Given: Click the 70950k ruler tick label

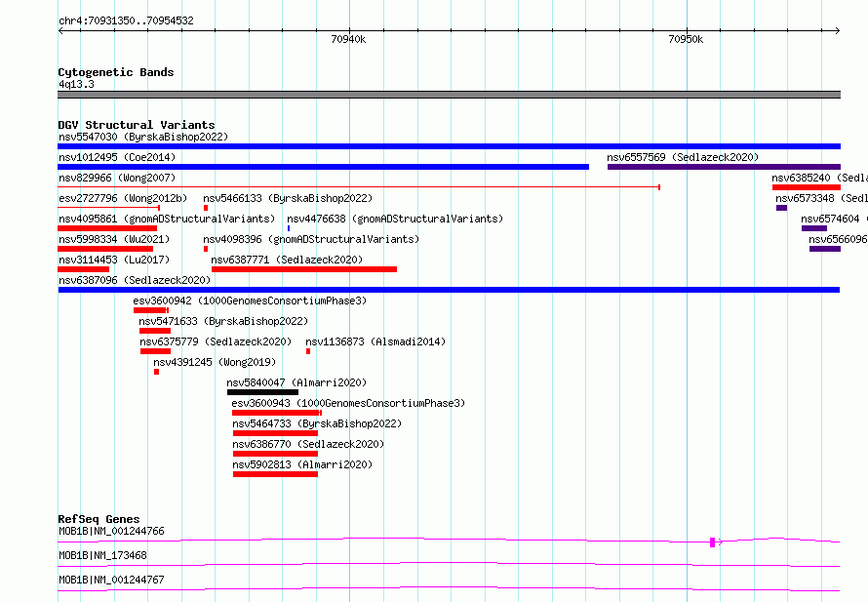Looking at the screenshot, I should [x=686, y=39].
